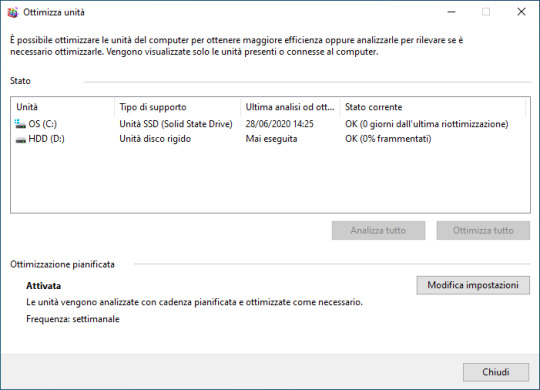Click the Ottimizza tutto button

pyautogui.click(x=483, y=230)
